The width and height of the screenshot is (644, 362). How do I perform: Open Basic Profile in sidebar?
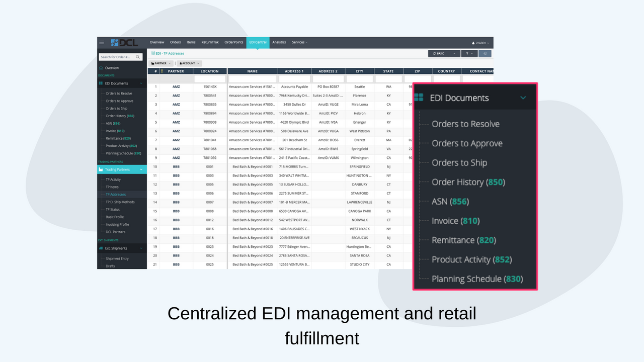(115, 217)
